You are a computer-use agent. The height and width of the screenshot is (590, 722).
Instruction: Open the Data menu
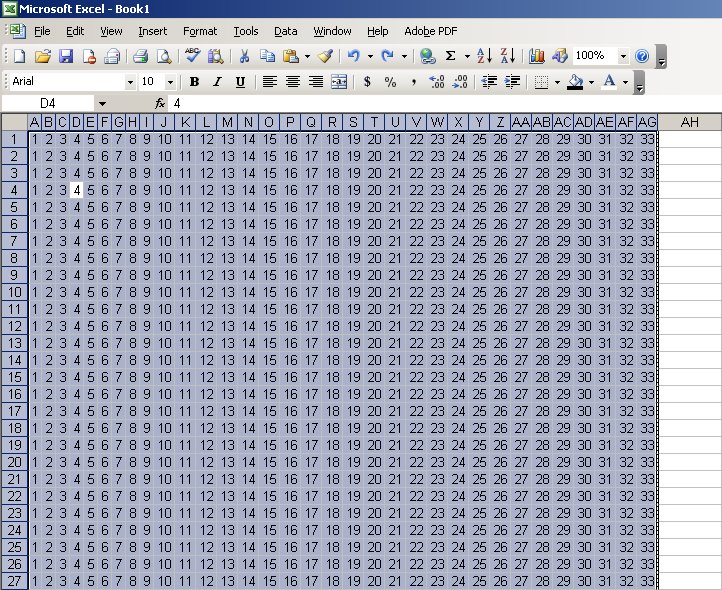tap(285, 31)
